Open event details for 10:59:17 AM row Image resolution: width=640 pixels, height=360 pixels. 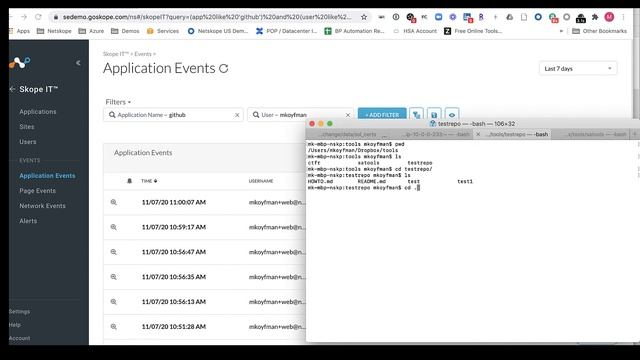pyautogui.click(x=113, y=227)
